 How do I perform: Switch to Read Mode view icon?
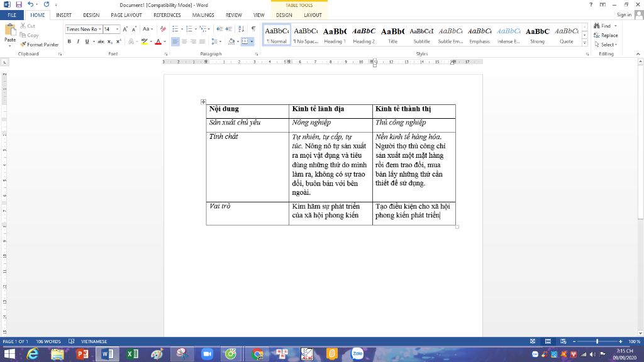(533, 341)
